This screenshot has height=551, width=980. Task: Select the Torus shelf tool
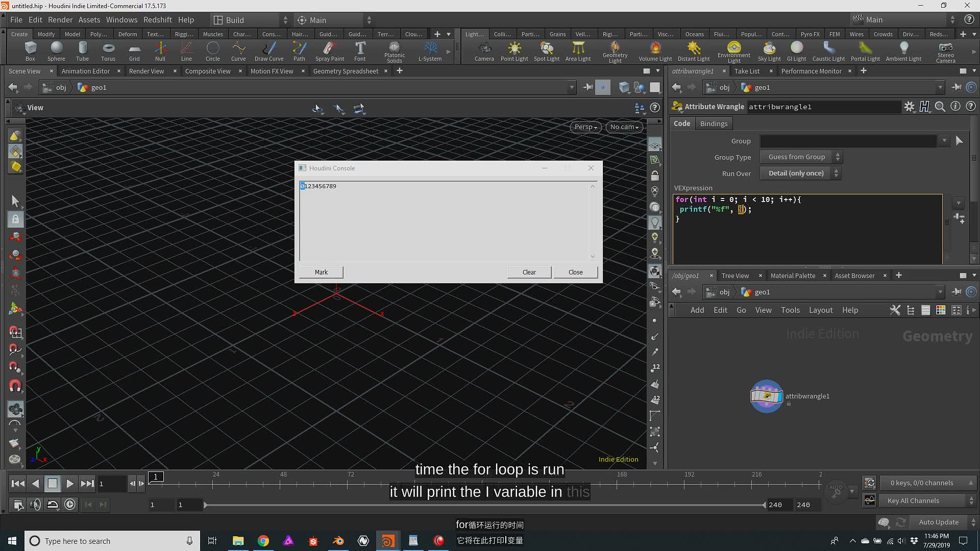pos(108,52)
